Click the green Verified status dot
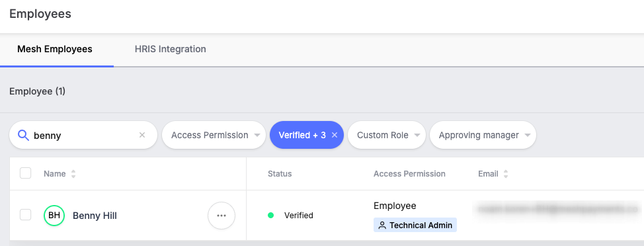Viewport: 644px width, 246px height. [x=270, y=215]
